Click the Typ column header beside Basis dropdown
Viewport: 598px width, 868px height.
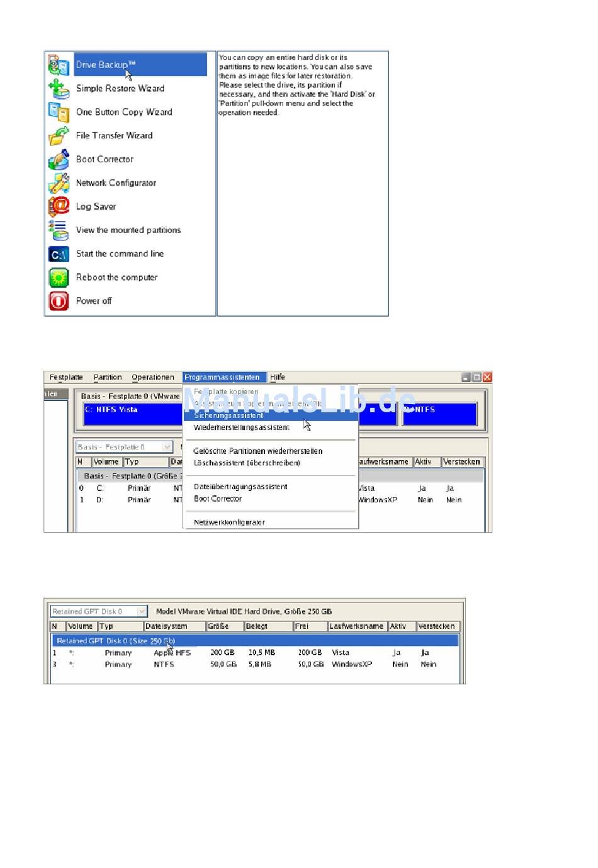(146, 462)
